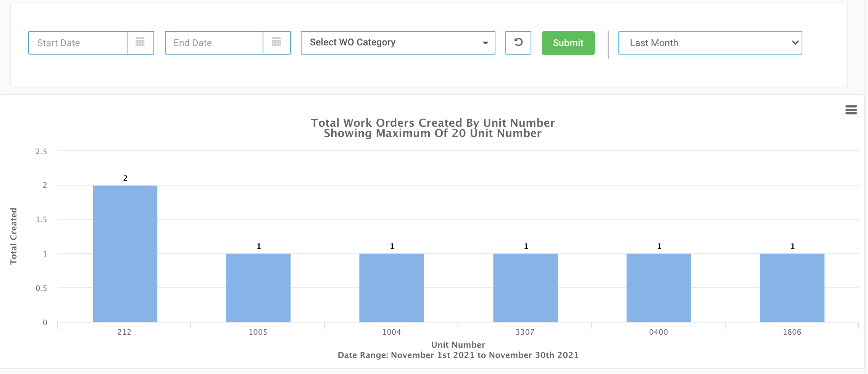
Task: Open the End Date calendar picker icon
Action: [x=276, y=42]
